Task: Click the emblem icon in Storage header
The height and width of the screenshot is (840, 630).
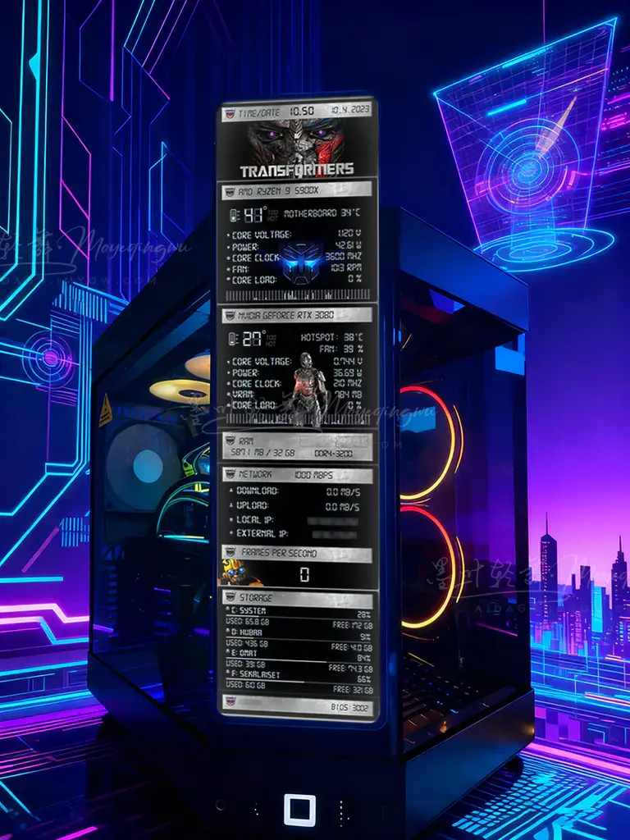Action: [x=231, y=598]
